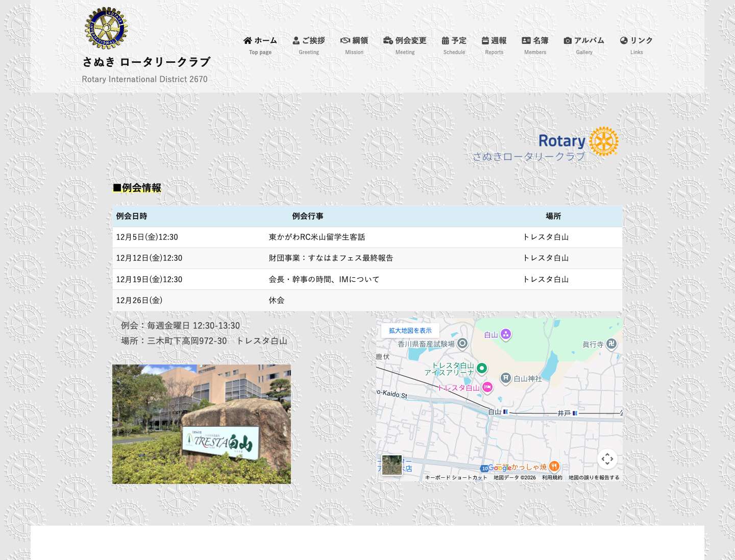Open the 拡大地図を表示 map button
The image size is (735, 560).
[410, 331]
